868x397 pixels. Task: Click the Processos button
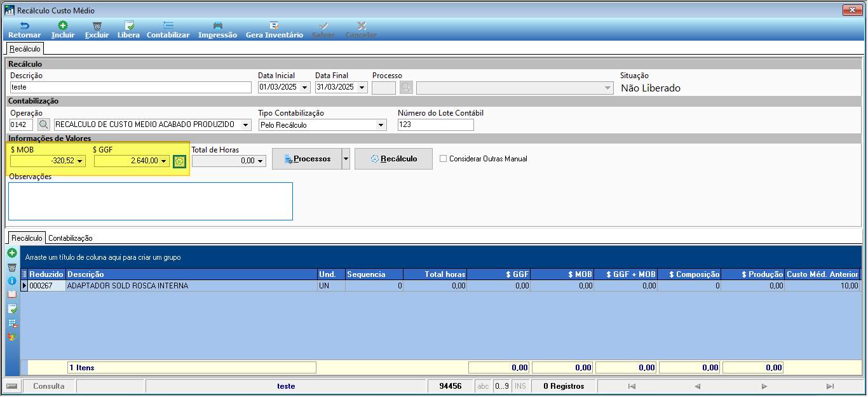[307, 159]
